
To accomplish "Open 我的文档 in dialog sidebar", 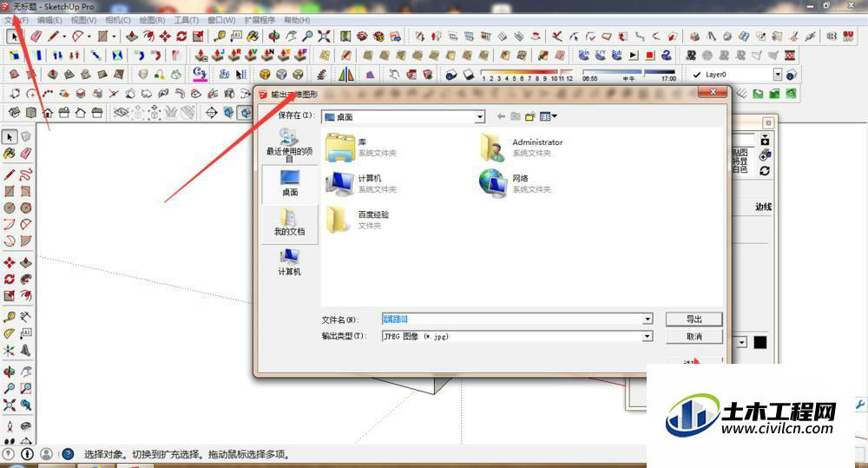I will [290, 222].
